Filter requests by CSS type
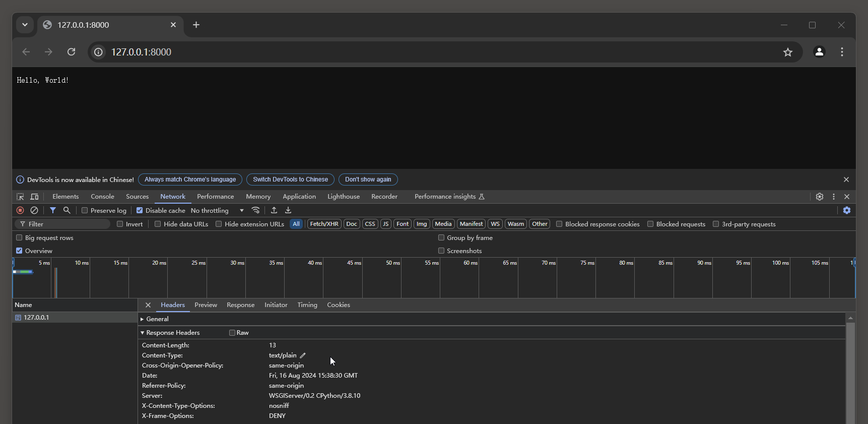 pos(370,224)
